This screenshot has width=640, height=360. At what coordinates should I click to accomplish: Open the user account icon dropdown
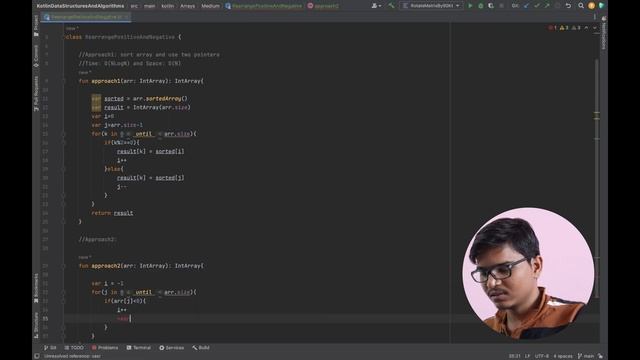(376, 6)
